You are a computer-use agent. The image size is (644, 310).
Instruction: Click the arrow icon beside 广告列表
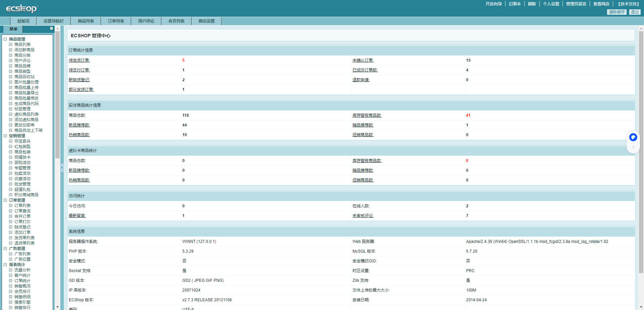(x=11, y=254)
